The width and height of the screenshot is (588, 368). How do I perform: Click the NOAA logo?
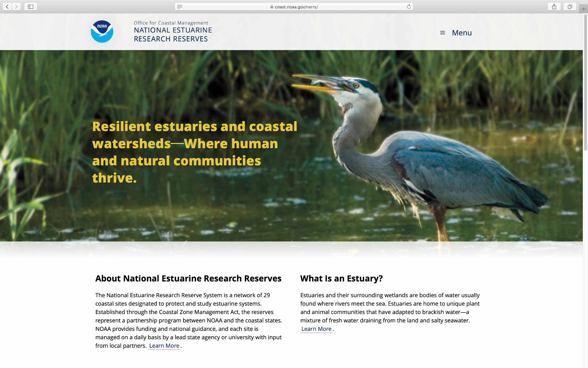[x=102, y=32]
